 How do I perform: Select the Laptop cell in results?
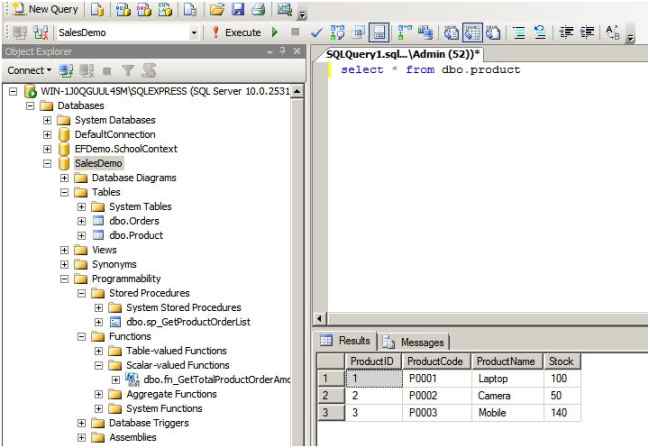click(507, 379)
